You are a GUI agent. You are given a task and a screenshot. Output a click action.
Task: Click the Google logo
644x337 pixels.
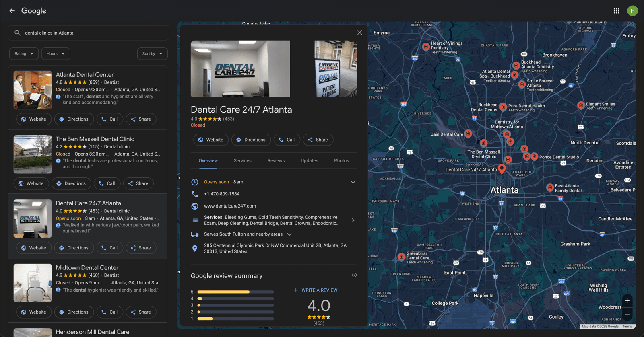coord(34,11)
